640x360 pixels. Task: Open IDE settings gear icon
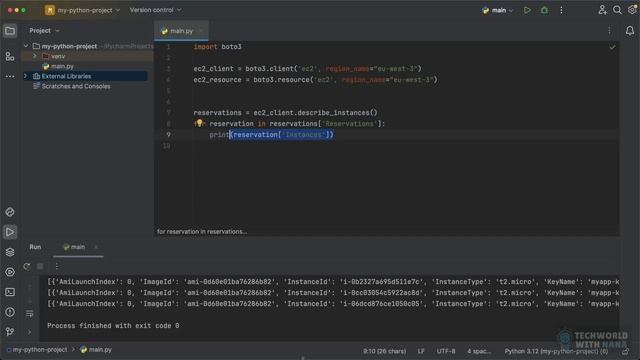point(632,10)
